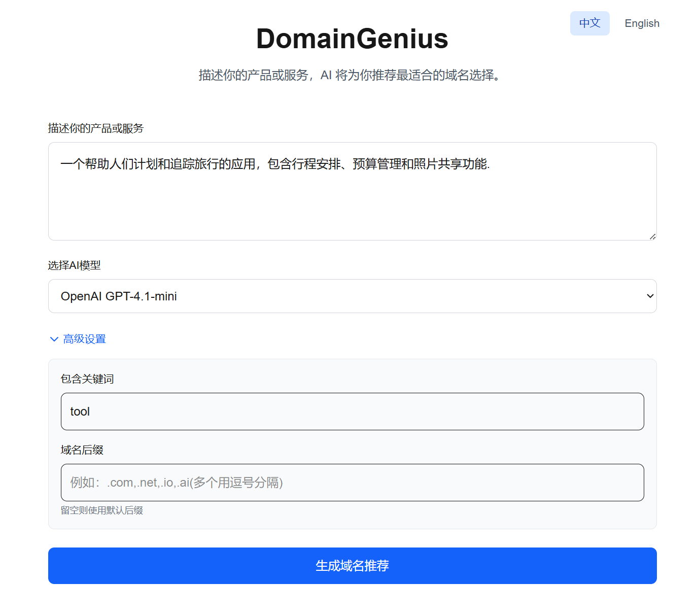697x616 pixels.
Task: Open the AI model dropdown
Action: pos(353,296)
